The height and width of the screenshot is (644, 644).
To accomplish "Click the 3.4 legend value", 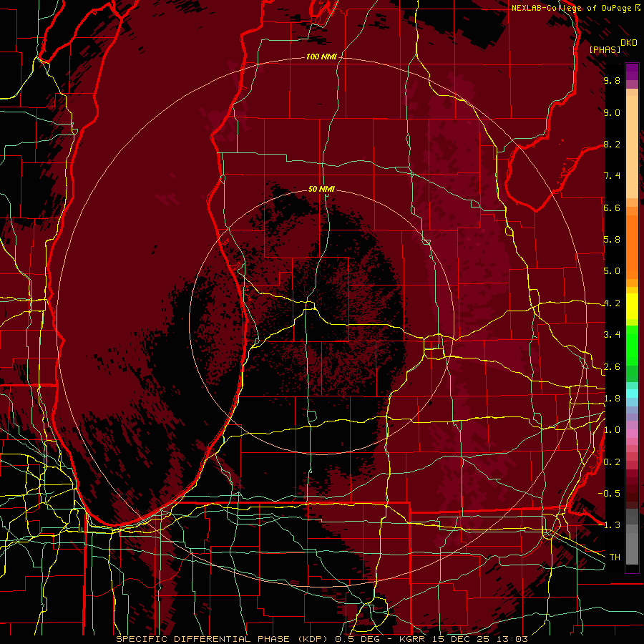I will [x=612, y=335].
